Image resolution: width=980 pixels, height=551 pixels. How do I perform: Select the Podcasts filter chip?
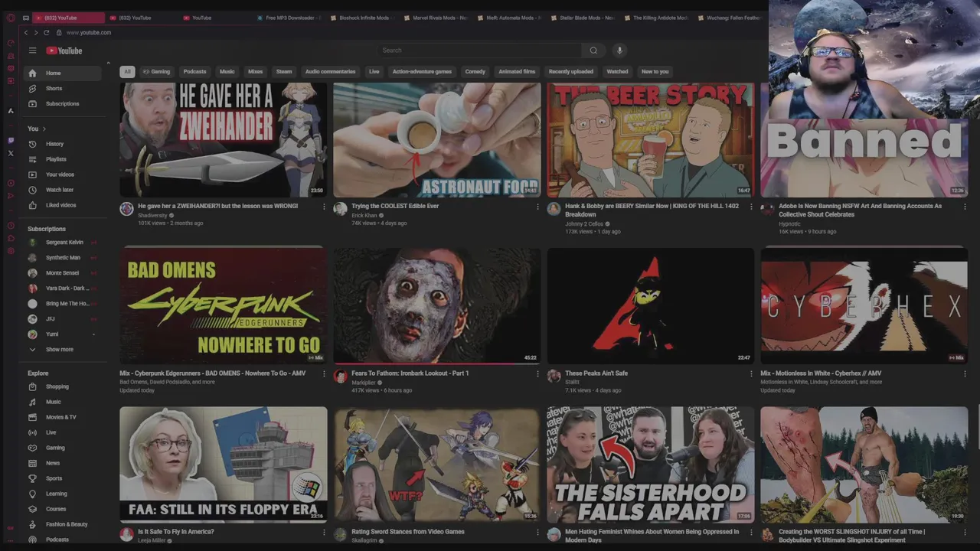click(x=194, y=72)
